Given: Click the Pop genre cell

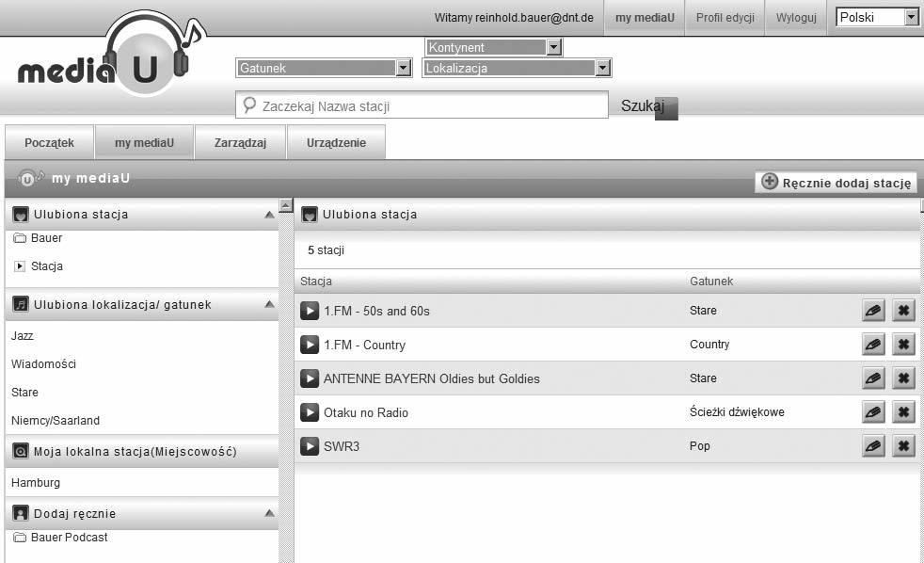Looking at the screenshot, I should click(x=699, y=446).
